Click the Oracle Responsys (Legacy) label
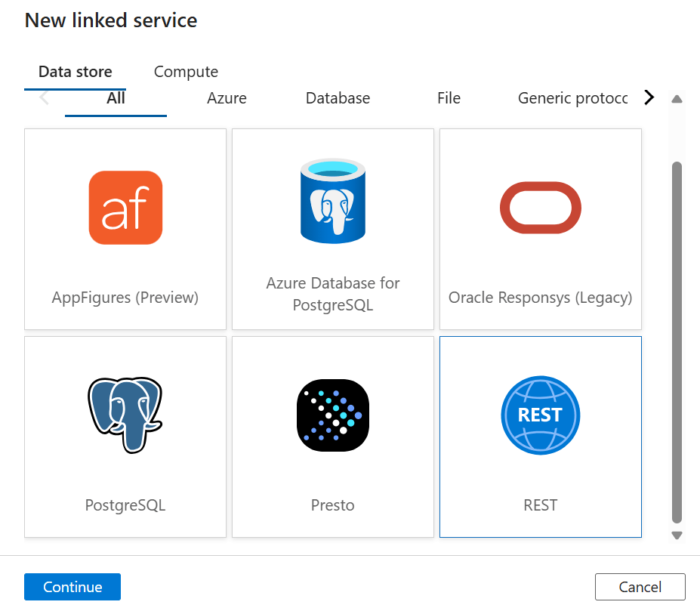Screen dimensions: 700x608 coord(541,298)
